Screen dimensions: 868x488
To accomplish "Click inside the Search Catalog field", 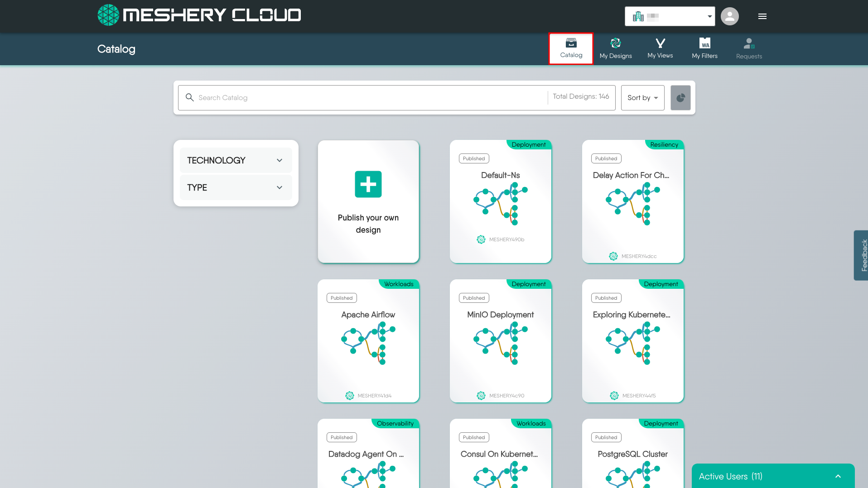I will point(317,97).
